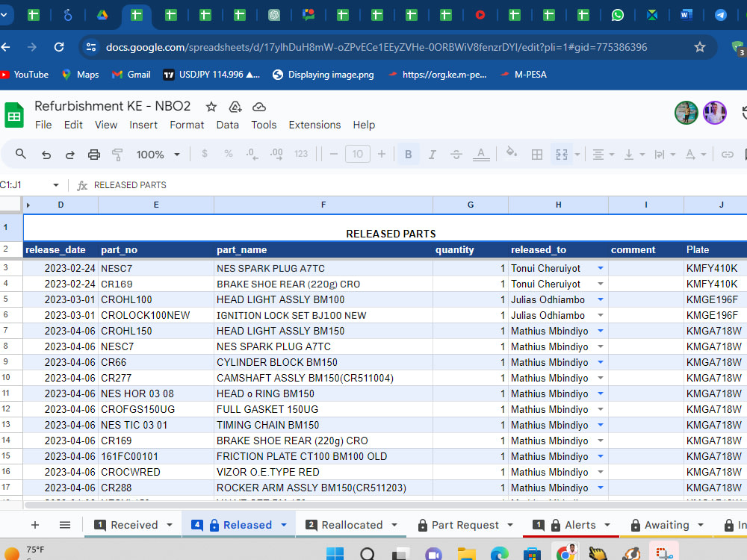The width and height of the screenshot is (747, 560).
Task: Open the text color picker
Action: [x=481, y=155]
